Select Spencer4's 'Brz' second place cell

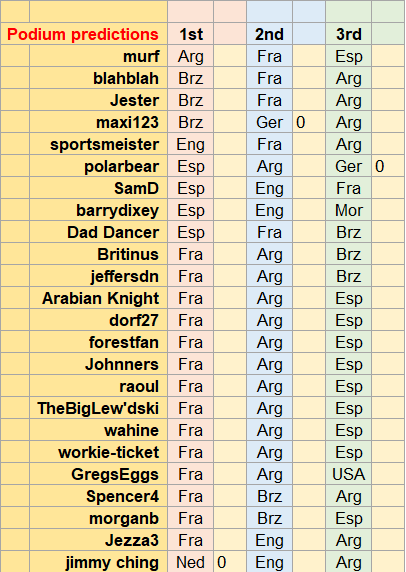click(269, 496)
